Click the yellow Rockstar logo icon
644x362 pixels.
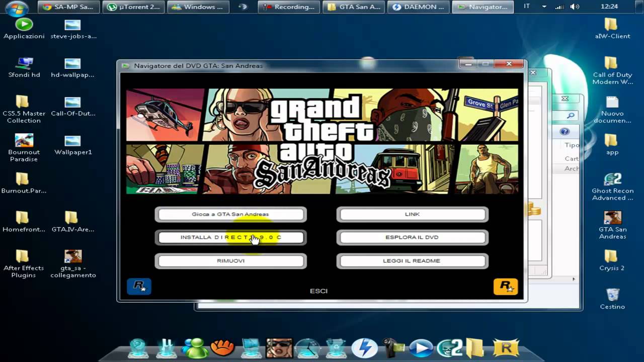506,286
